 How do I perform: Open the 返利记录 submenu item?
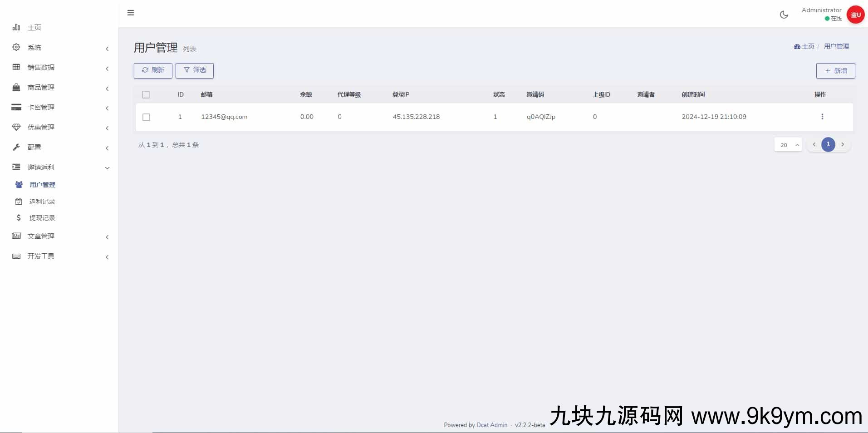point(42,202)
